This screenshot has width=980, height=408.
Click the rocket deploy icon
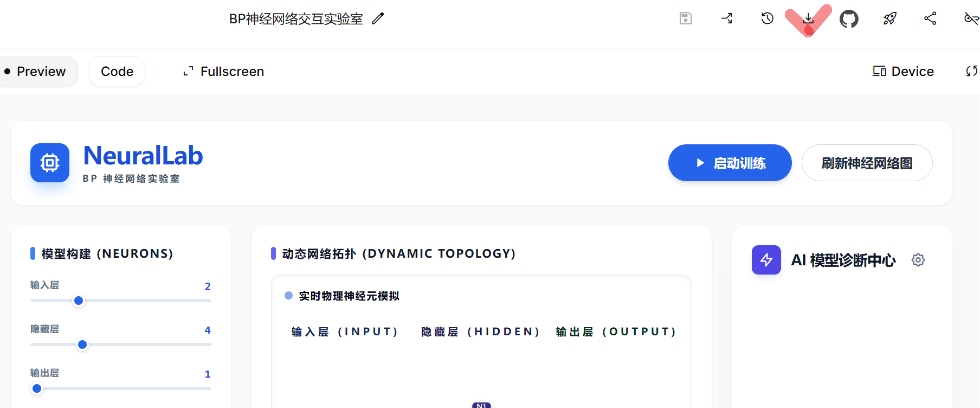889,19
